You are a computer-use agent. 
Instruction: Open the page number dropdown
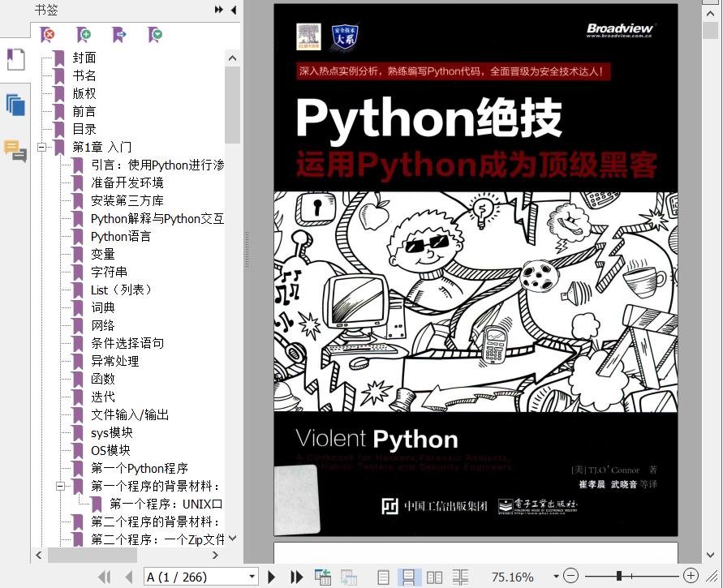[252, 577]
